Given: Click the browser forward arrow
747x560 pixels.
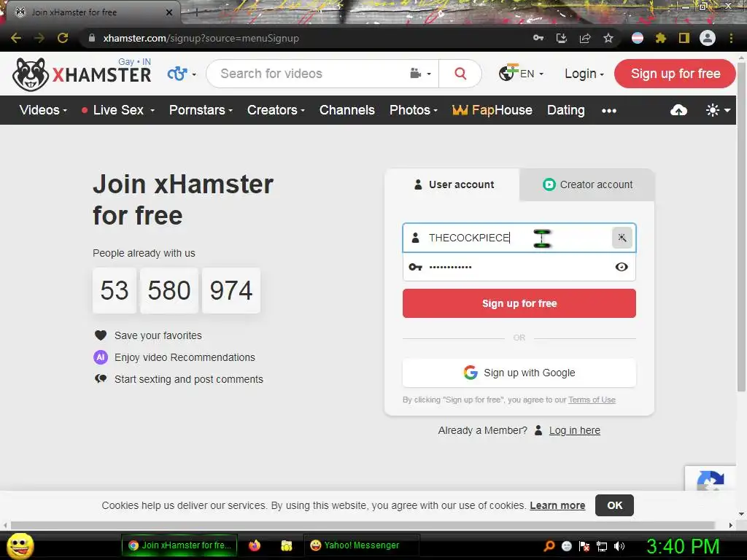Looking at the screenshot, I should click(x=39, y=38).
